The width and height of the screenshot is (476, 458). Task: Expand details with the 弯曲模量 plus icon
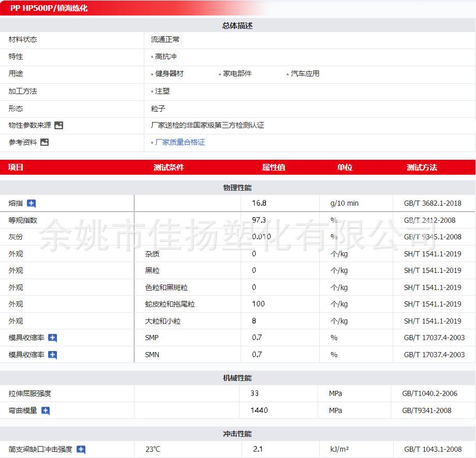[x=46, y=410]
